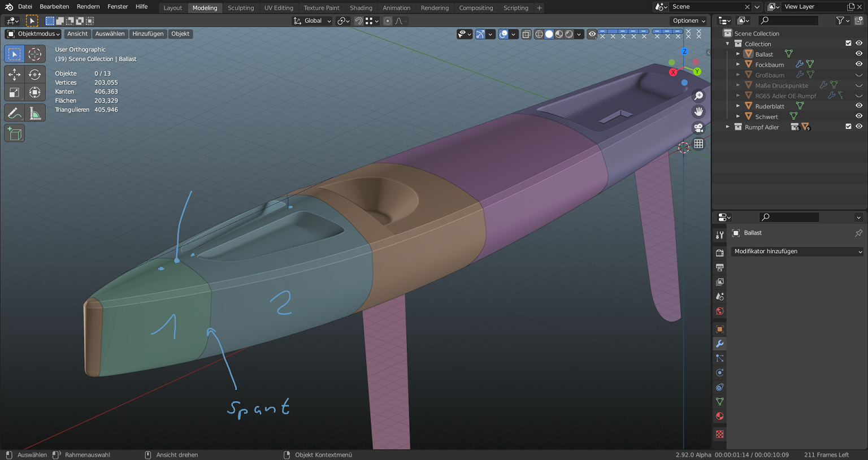This screenshot has height=460, width=868.
Task: Toggle camera view in viewport
Action: coord(698,128)
